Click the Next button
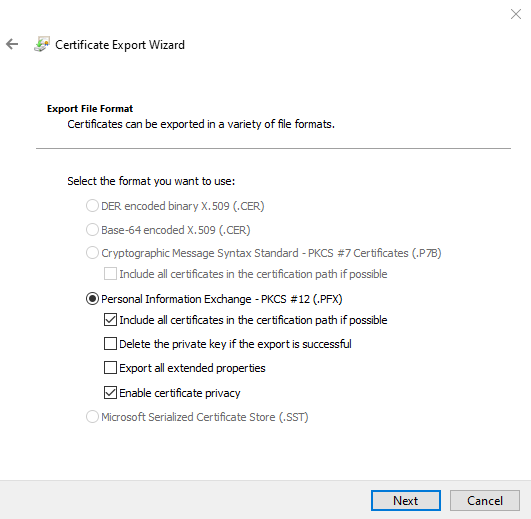The height and width of the screenshot is (519, 531). [x=406, y=500]
